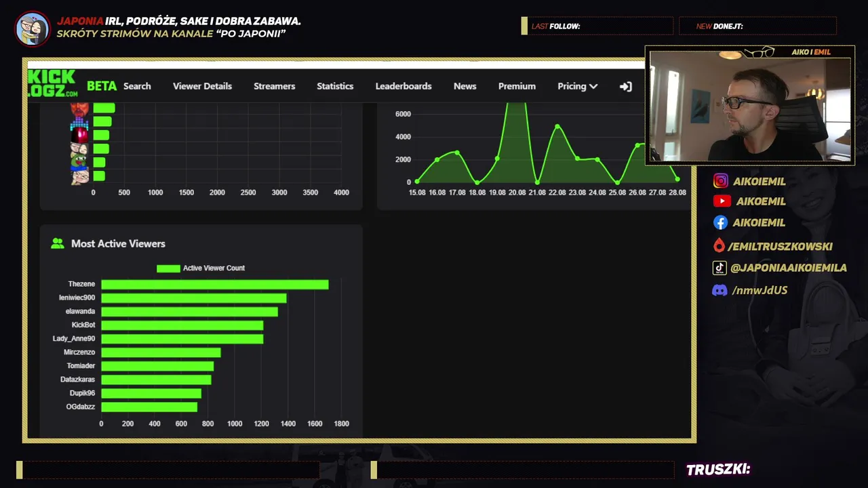Open the Statistics section
Viewport: 868px width, 488px height.
tap(335, 86)
